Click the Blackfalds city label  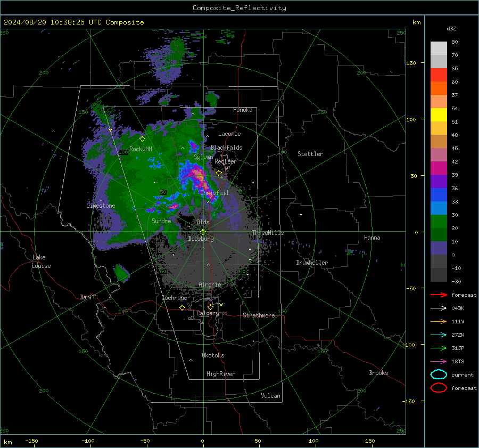pyautogui.click(x=226, y=148)
